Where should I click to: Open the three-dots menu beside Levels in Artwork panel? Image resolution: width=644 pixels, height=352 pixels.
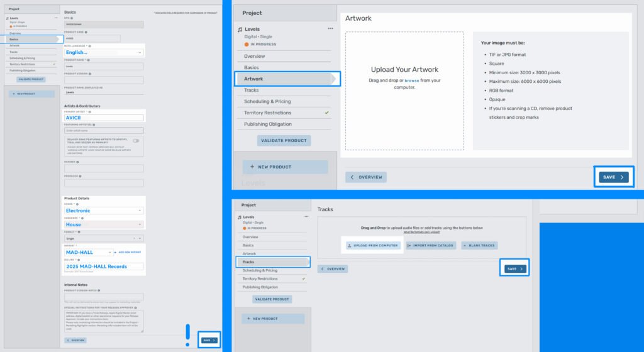tap(330, 29)
